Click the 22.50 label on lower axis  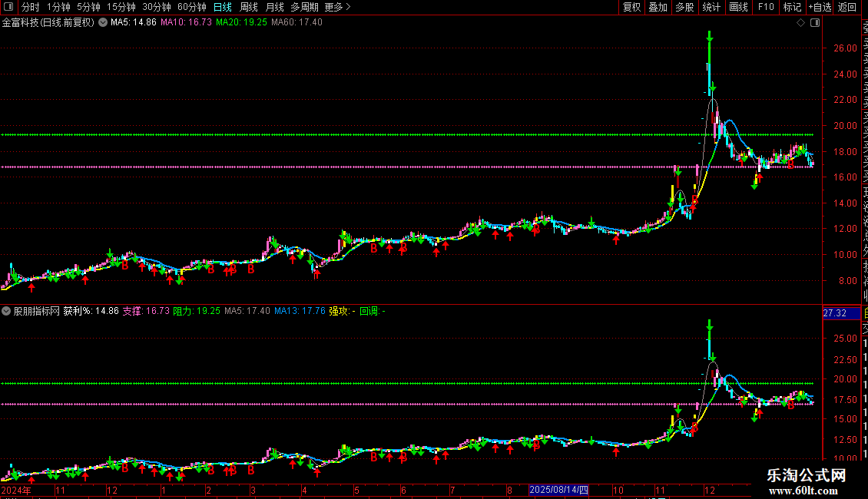tap(845, 359)
